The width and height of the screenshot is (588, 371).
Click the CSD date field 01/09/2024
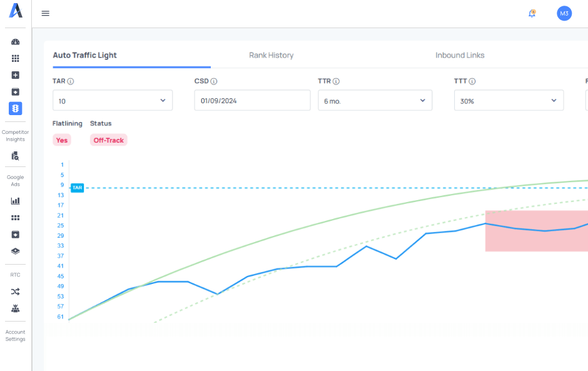tap(252, 101)
